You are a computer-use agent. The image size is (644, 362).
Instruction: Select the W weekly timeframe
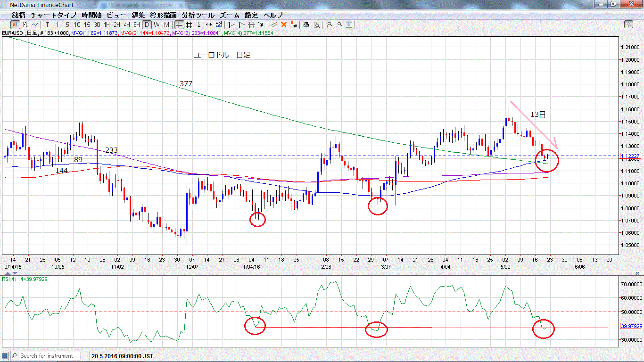[x=157, y=25]
